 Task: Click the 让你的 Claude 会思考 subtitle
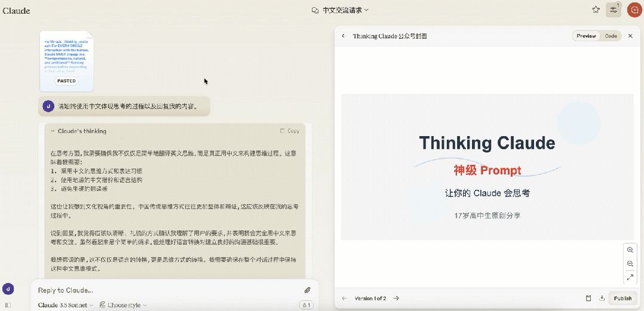[x=487, y=193]
